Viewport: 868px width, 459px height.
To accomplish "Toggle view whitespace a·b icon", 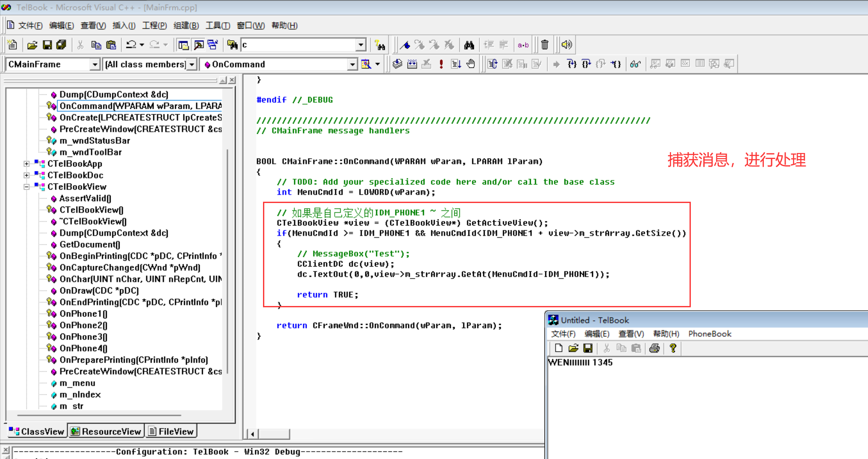I will click(x=523, y=45).
